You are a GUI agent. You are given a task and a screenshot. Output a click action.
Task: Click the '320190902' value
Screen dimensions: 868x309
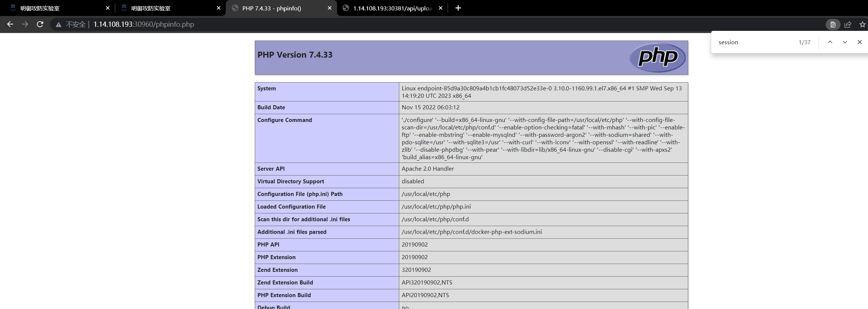416,270
